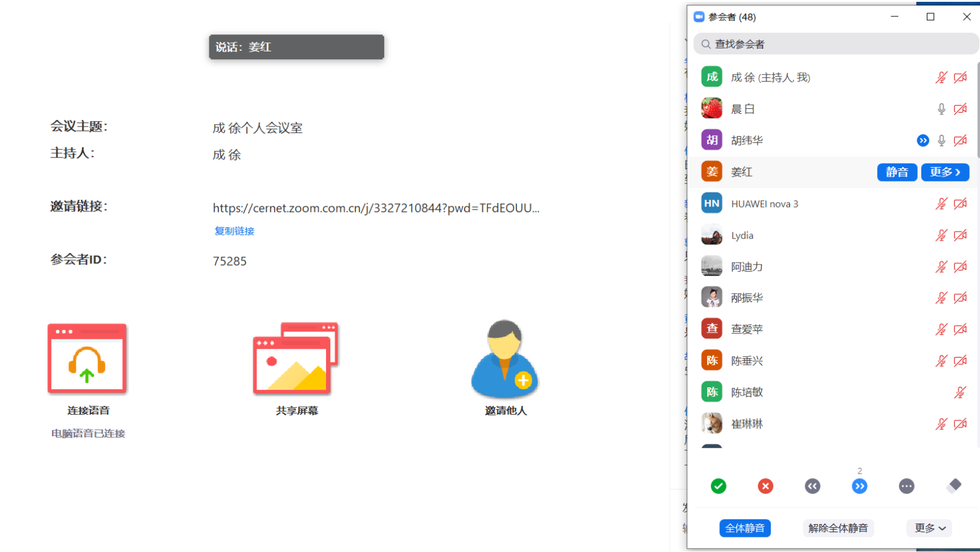Expand 更多 options for 姜红
Image resolution: width=980 pixels, height=552 pixels.
click(945, 172)
